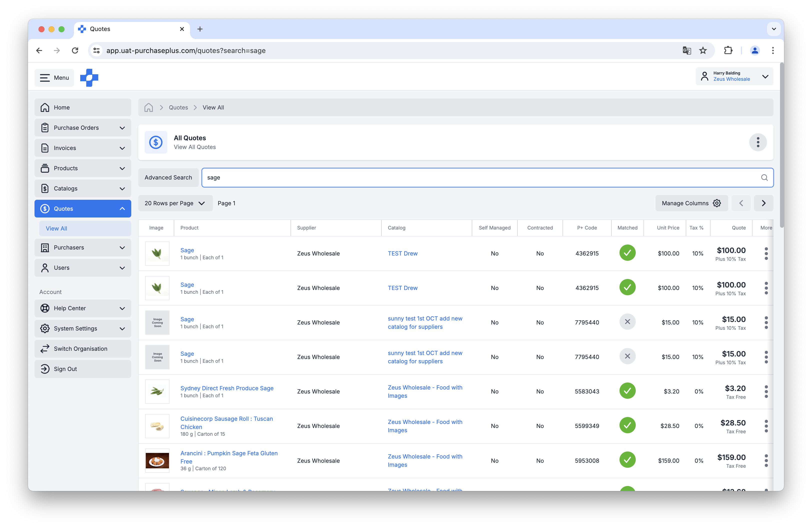Open sunny test 1st OCT catalog link, first one
Screen dimensions: 812x528
425,323
